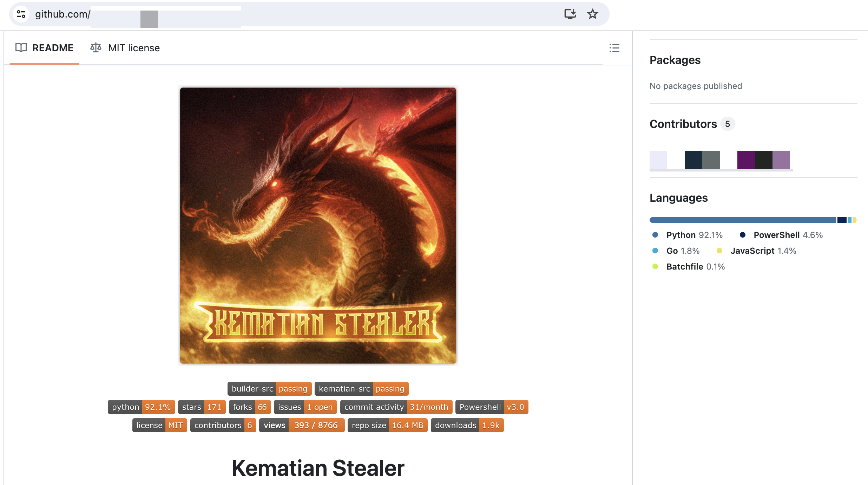Click the Powershell v3.0 badge

click(x=492, y=407)
